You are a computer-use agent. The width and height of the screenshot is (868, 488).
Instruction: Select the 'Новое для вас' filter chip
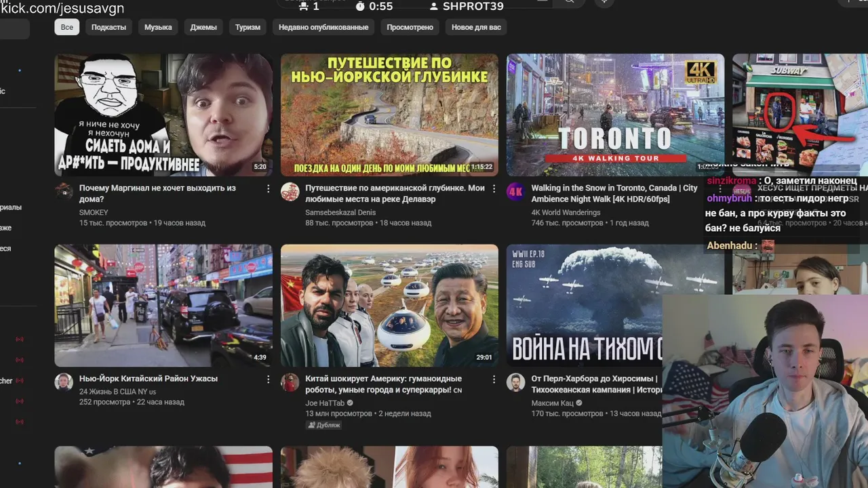click(476, 27)
